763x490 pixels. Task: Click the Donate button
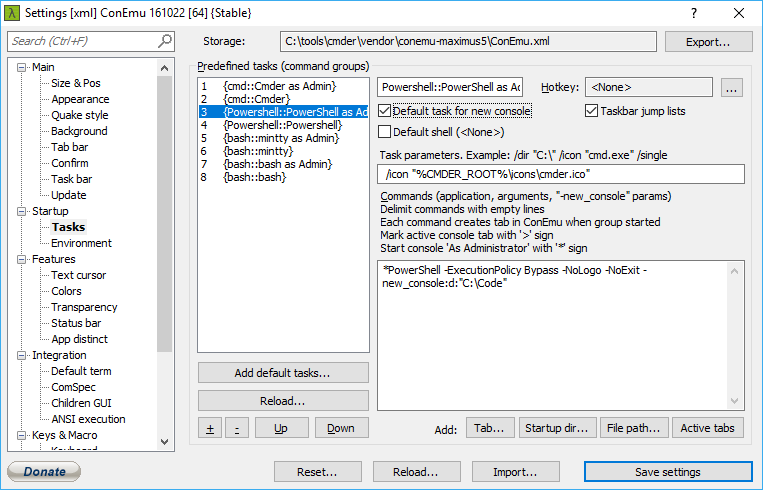point(44,472)
